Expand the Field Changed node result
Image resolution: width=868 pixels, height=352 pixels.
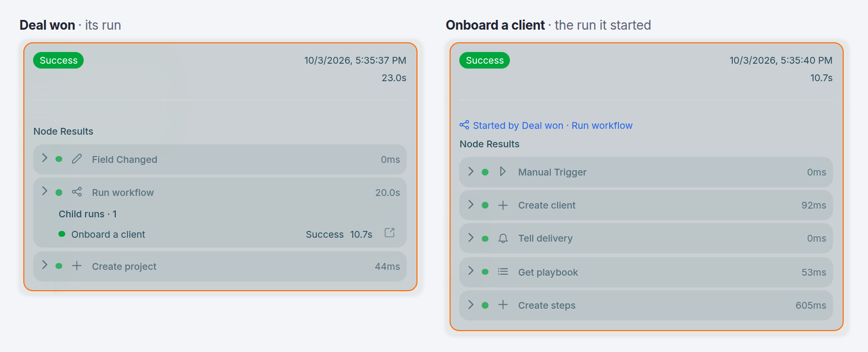tap(45, 158)
